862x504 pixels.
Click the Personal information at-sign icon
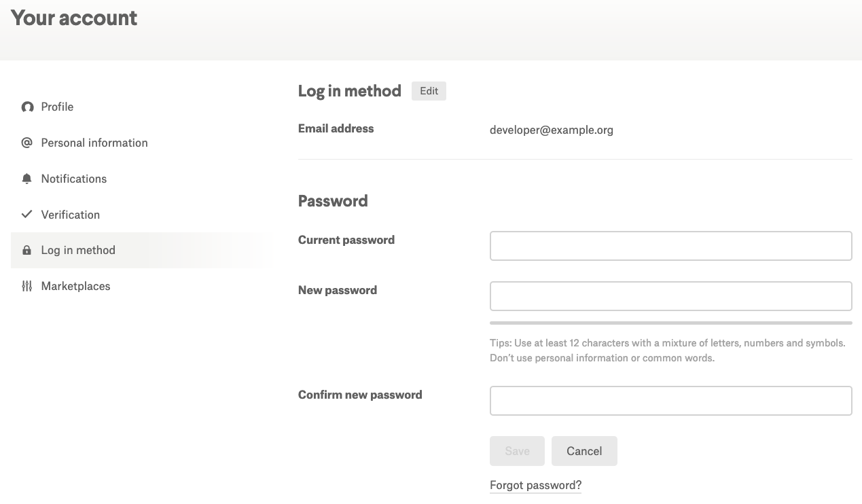pos(27,143)
